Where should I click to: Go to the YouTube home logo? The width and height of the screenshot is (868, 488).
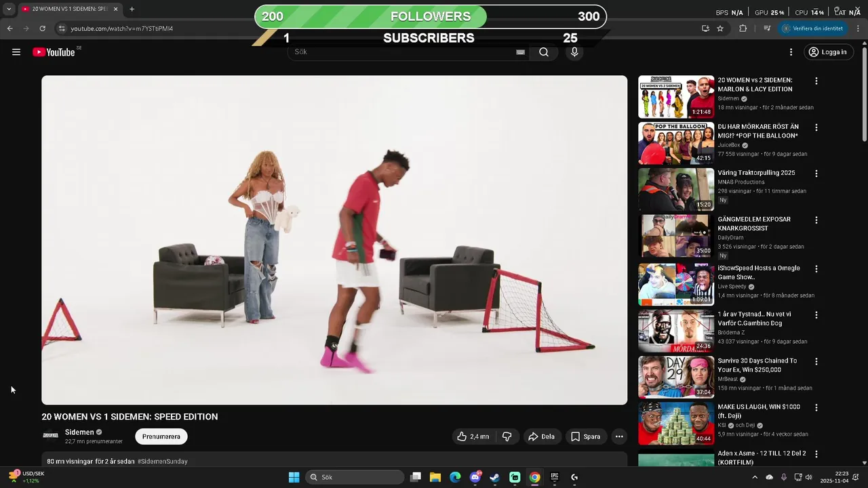point(54,52)
